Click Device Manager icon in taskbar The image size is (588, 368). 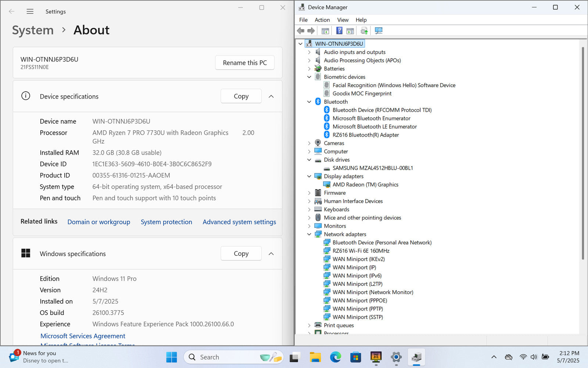[416, 357]
